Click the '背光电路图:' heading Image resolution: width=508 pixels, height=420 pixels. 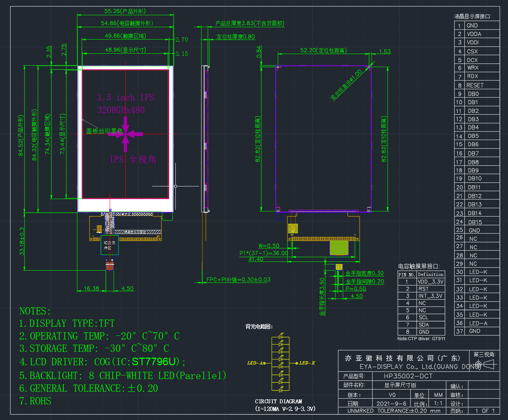pos(259,327)
